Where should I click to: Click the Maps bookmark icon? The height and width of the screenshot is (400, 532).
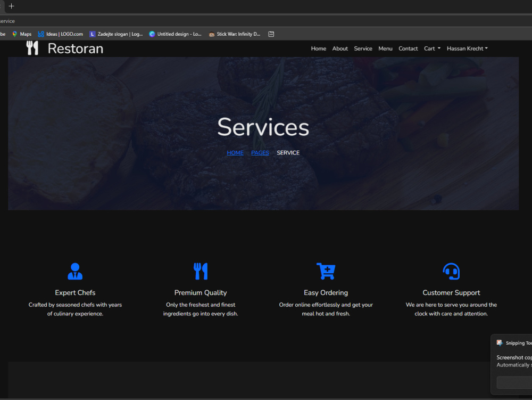click(x=14, y=34)
